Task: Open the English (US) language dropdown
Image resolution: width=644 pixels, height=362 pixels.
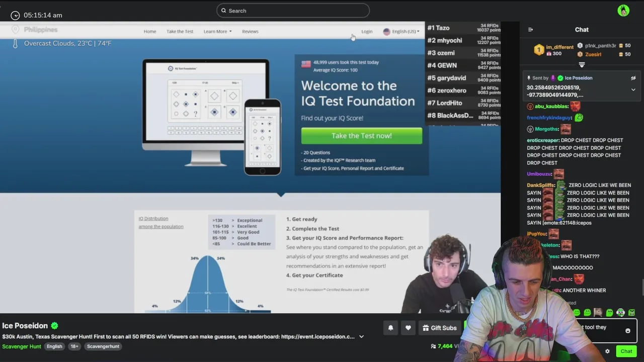Action: [x=401, y=31]
